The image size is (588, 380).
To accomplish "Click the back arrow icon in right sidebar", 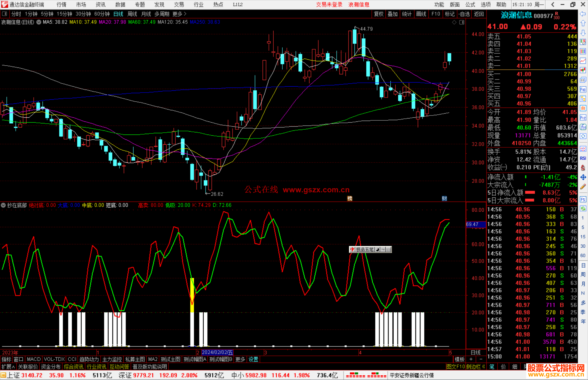I will [583, 14].
